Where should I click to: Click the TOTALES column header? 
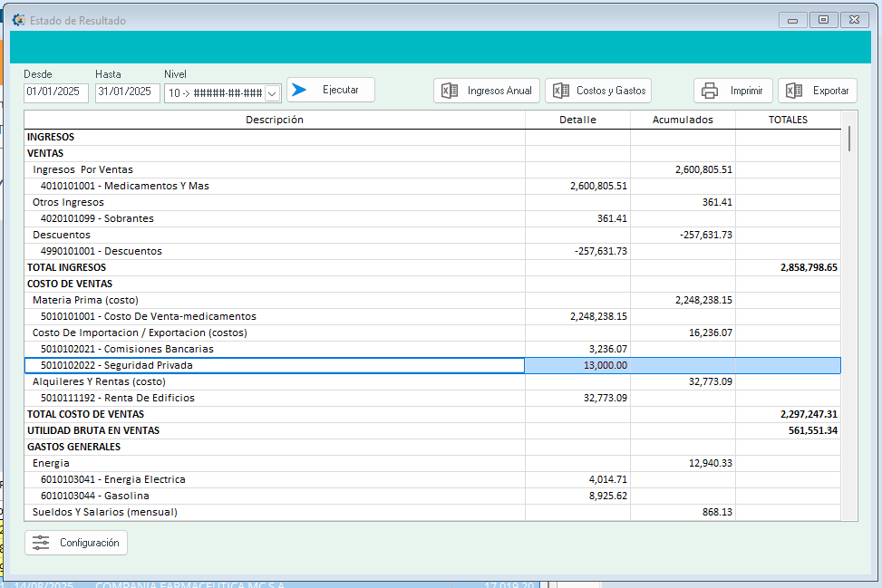788,120
